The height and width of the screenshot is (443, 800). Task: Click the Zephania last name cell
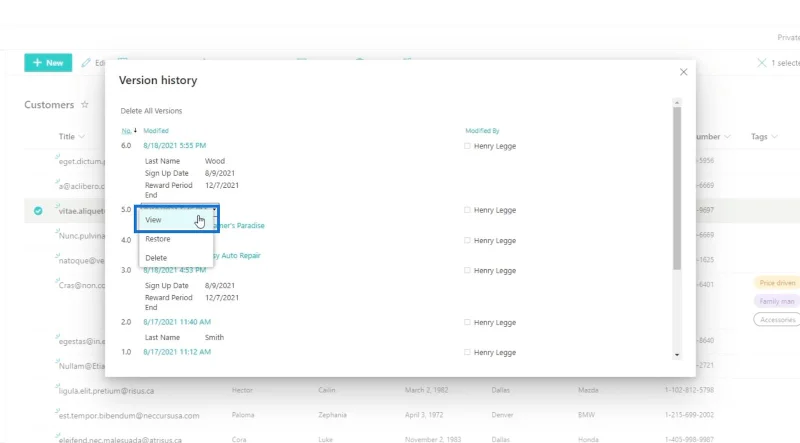coord(332,415)
